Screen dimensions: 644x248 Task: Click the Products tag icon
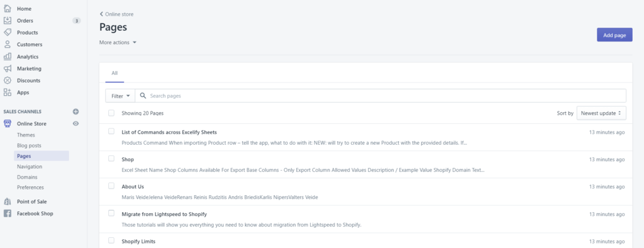pyautogui.click(x=8, y=33)
